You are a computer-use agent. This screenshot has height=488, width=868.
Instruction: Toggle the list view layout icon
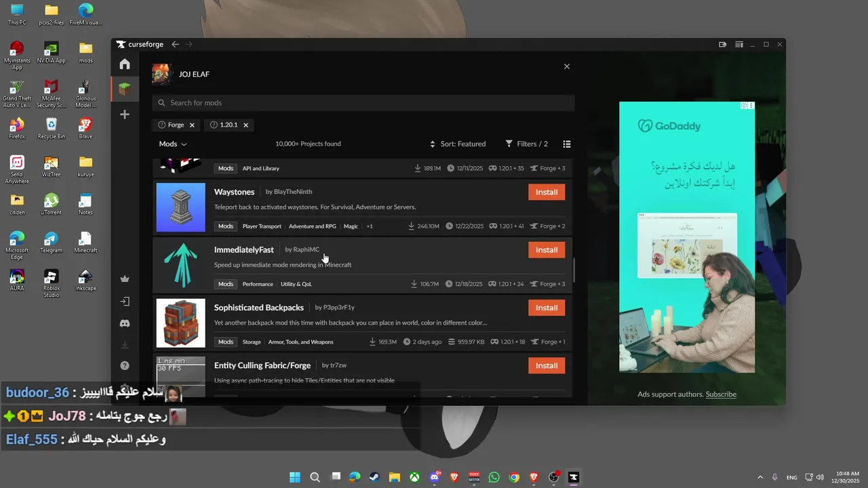point(567,144)
